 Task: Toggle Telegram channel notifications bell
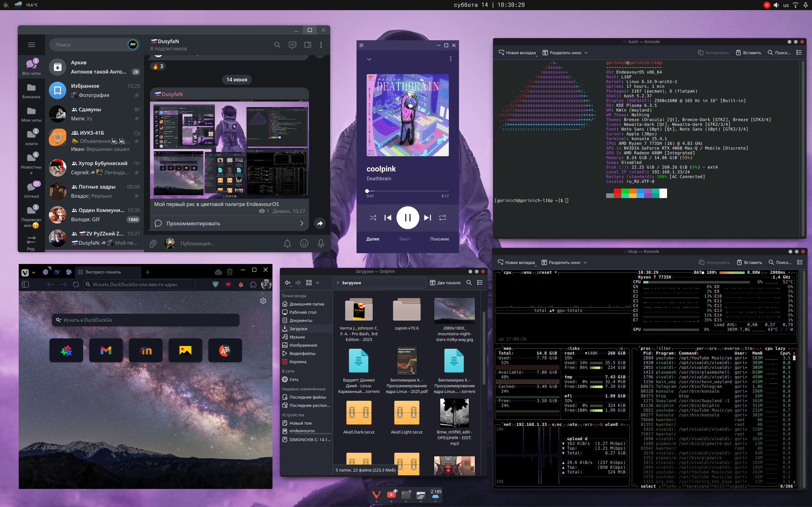pos(287,243)
